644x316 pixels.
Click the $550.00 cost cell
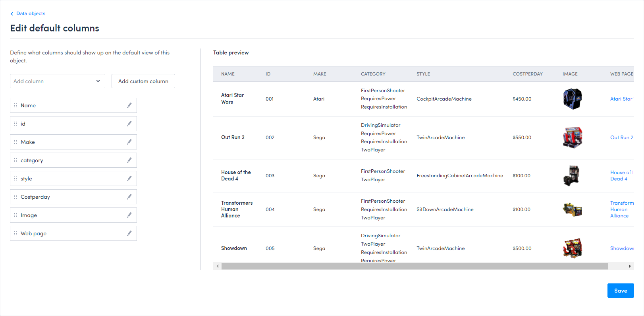pyautogui.click(x=522, y=138)
